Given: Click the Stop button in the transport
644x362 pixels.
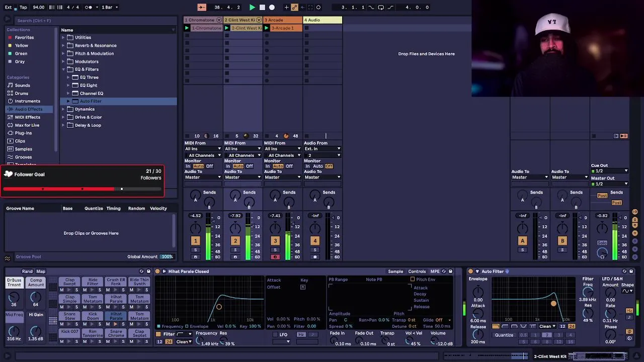Looking at the screenshot, I should coord(262,7).
